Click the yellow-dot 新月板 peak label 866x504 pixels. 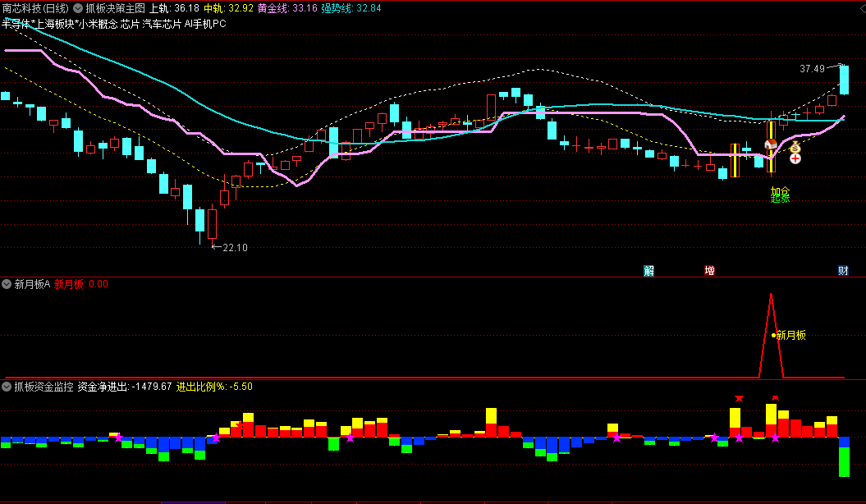(789, 335)
